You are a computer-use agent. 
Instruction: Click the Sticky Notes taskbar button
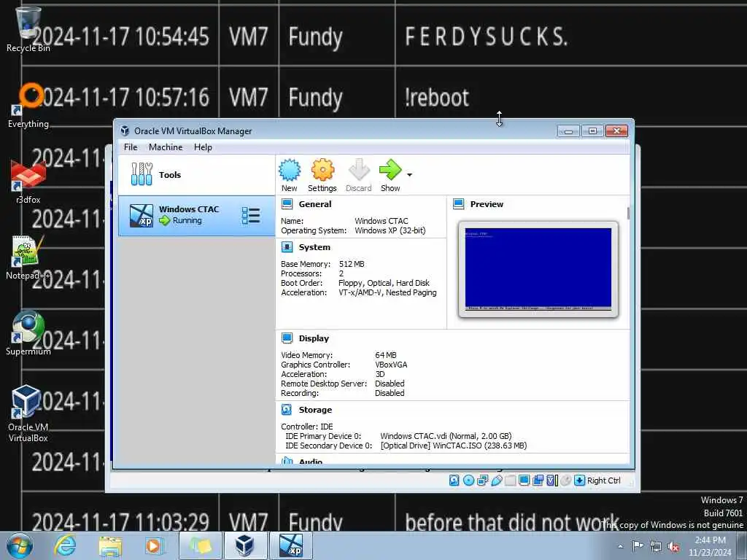click(x=201, y=545)
